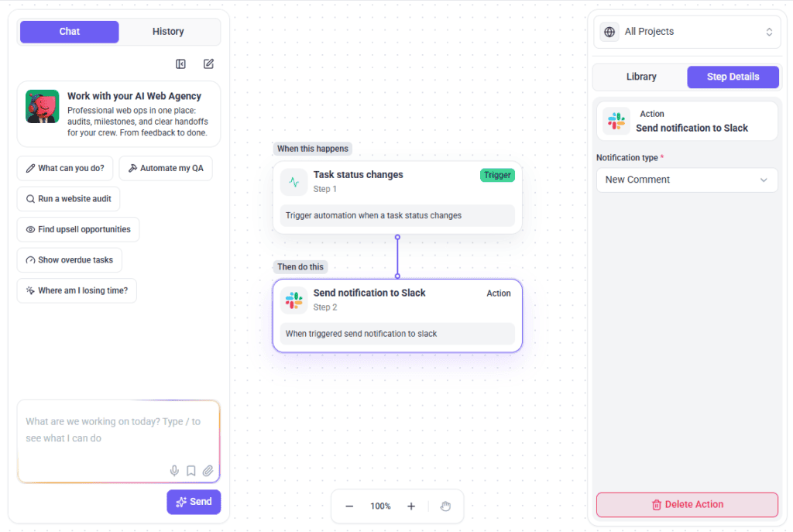Click the bookmark icon in chat box

click(191, 471)
